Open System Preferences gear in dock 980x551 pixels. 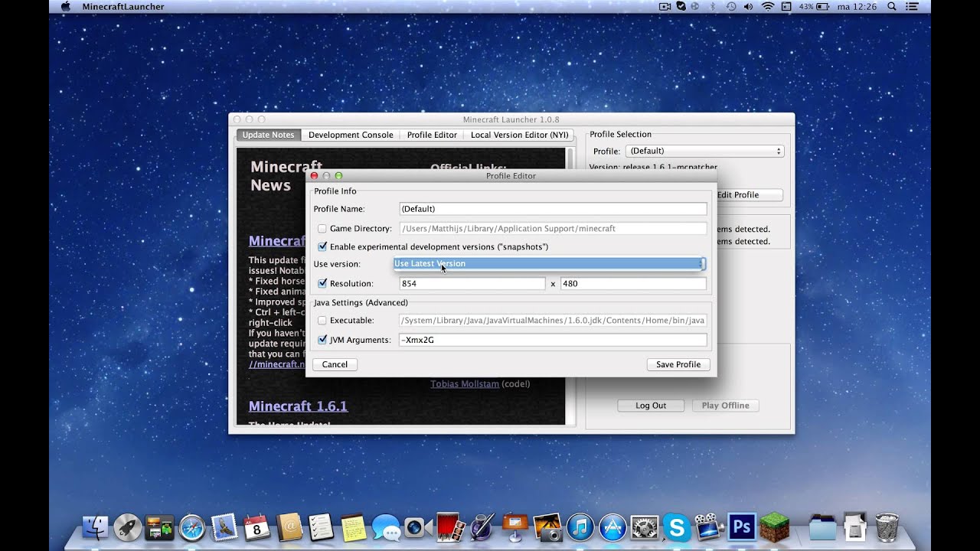coord(644,527)
